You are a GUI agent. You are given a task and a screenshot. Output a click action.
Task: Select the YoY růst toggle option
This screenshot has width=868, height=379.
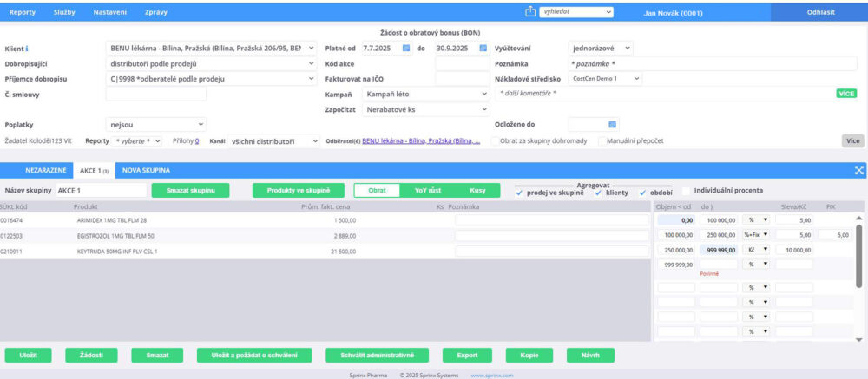coord(427,190)
